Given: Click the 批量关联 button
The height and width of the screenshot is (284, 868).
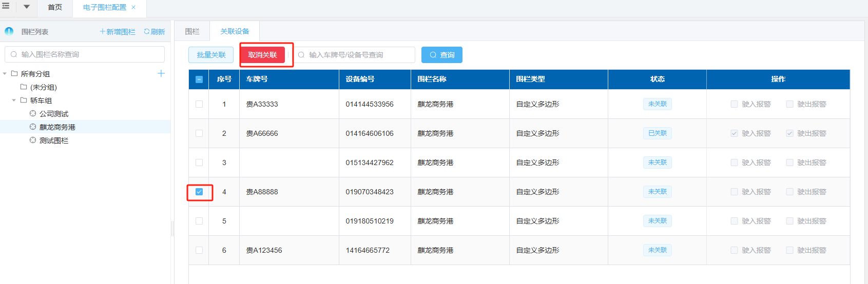Looking at the screenshot, I should tap(211, 55).
